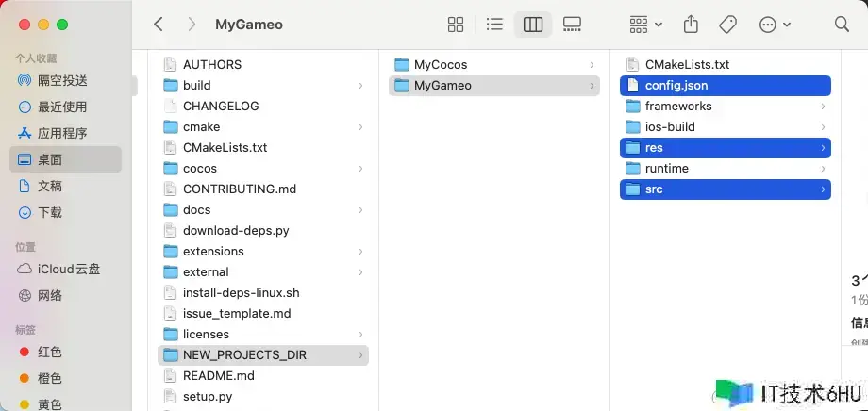
Task: Select the AUTHORS file
Action: 263,65
